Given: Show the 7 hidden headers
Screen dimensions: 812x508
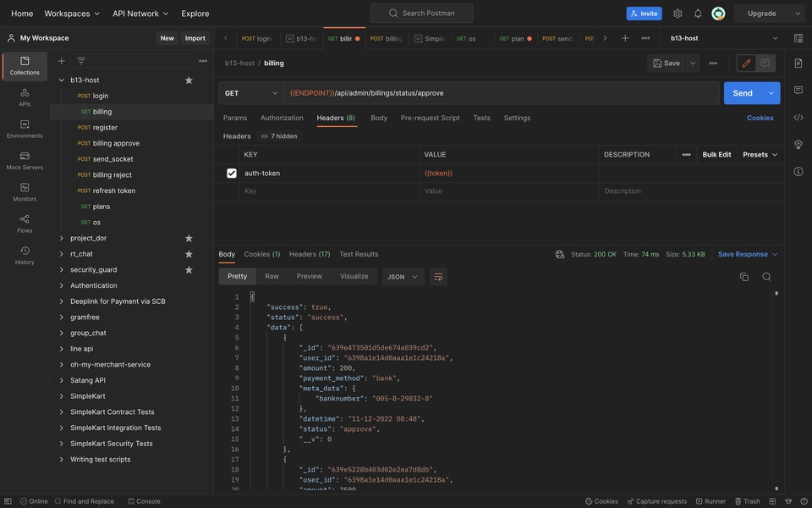Looking at the screenshot, I should (279, 135).
